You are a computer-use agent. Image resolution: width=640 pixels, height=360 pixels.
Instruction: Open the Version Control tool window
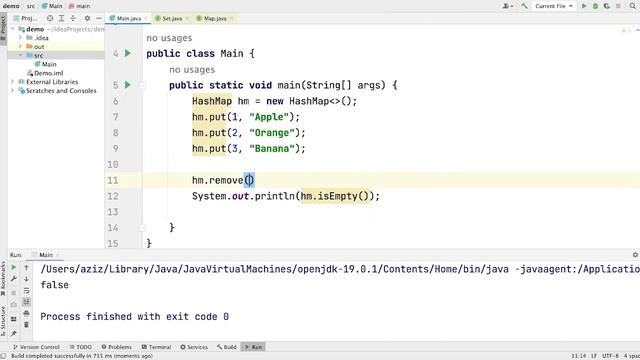point(36,347)
